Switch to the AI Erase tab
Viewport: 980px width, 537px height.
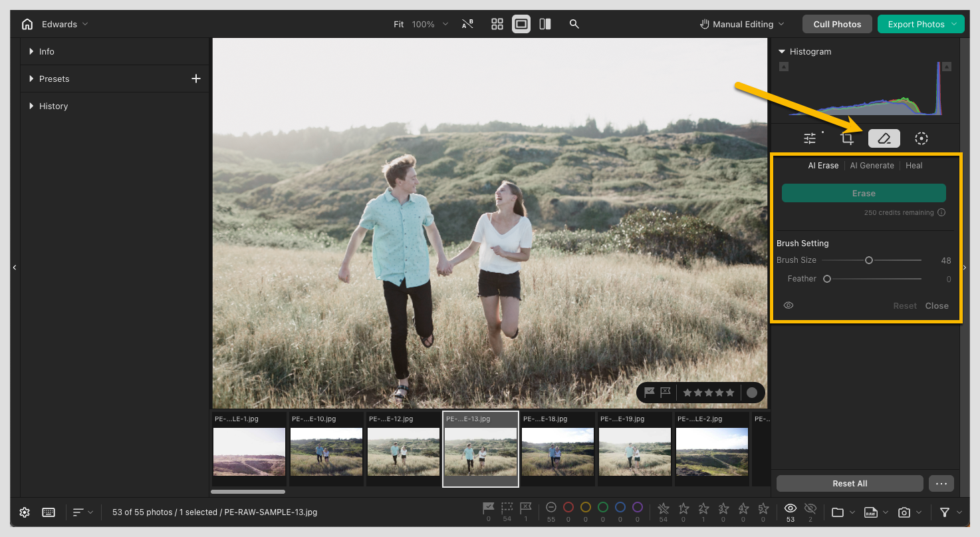[823, 166]
